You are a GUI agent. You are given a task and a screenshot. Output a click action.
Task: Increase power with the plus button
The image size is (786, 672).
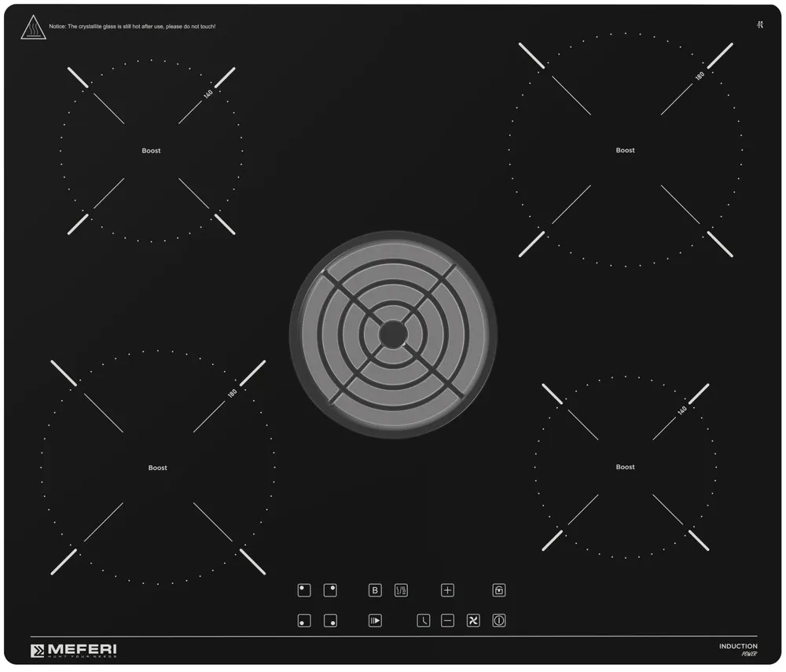click(447, 590)
